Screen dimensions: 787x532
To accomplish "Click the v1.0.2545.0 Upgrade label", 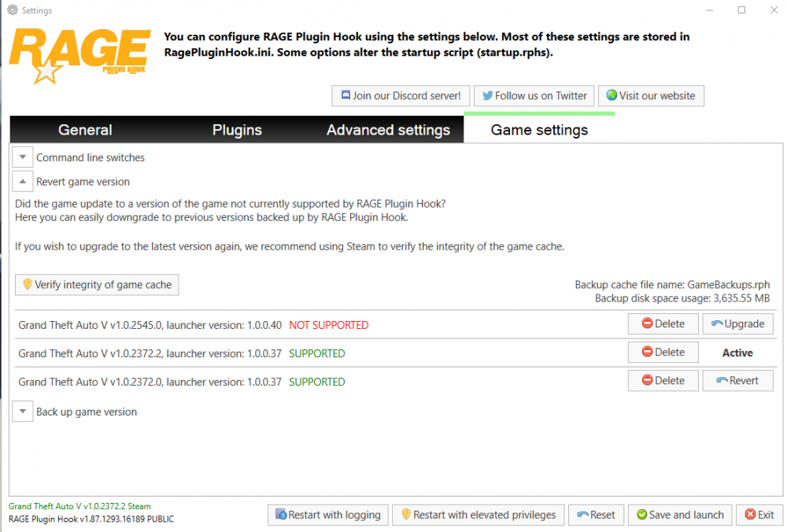I will 745,323.
